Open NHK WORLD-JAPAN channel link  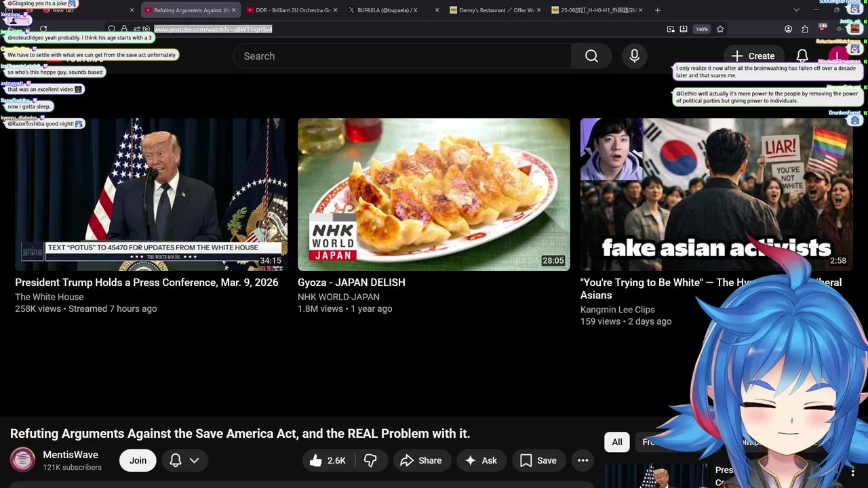tap(338, 297)
